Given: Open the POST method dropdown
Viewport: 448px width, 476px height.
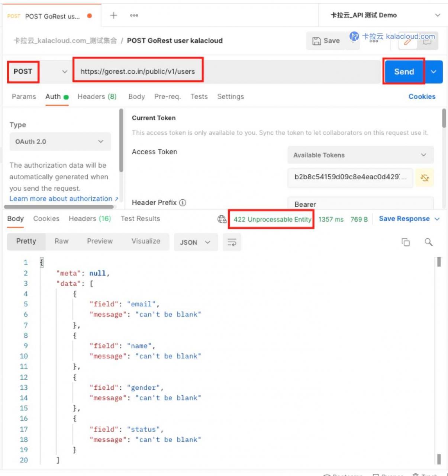Looking at the screenshot, I should (65, 71).
